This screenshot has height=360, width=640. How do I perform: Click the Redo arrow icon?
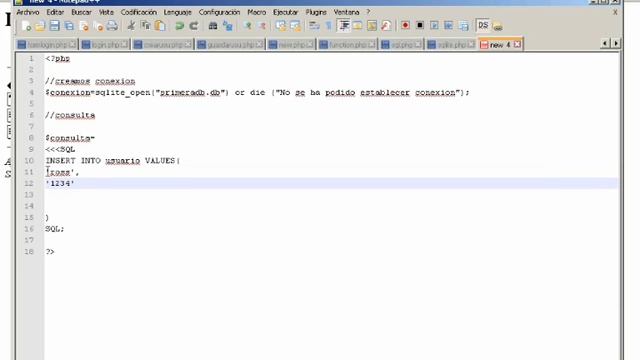[194, 26]
